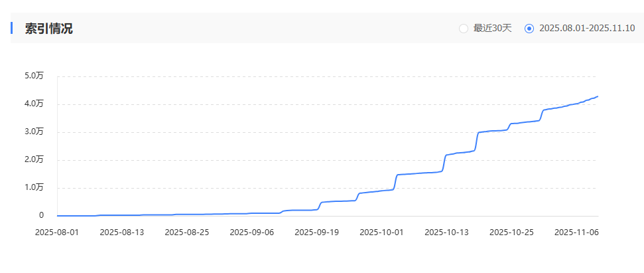Click the 2025-10-13 x-axis date label
Screen dimensions: 644x273
(x=447, y=232)
